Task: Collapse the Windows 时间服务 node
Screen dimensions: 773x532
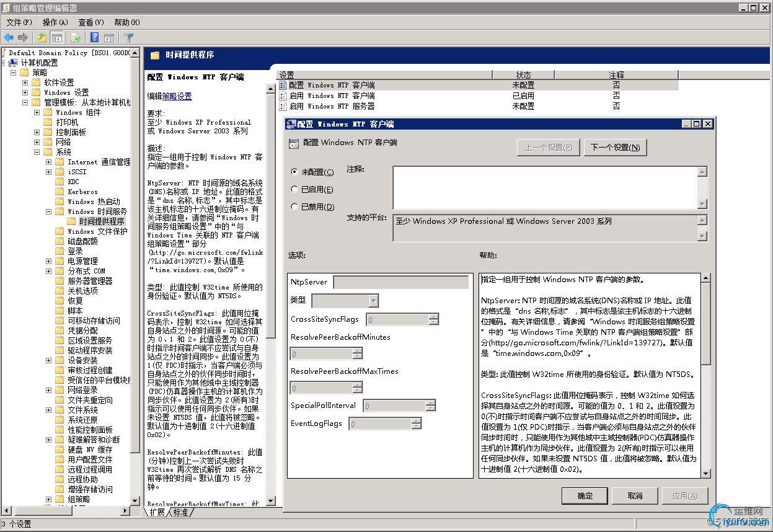Action: [x=49, y=211]
